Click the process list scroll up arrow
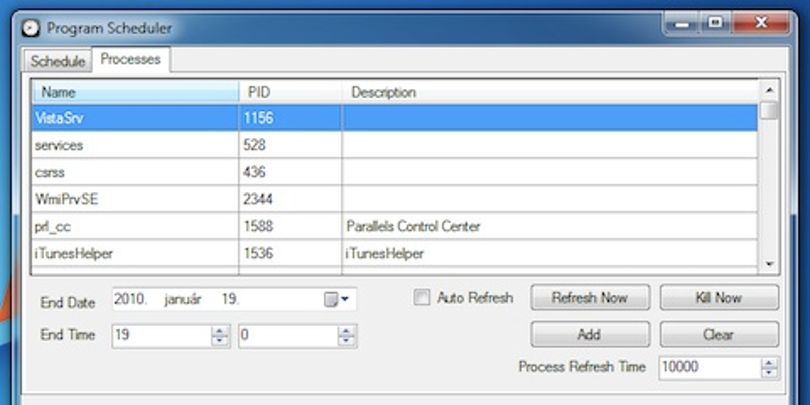This screenshot has height=405, width=810. [769, 90]
